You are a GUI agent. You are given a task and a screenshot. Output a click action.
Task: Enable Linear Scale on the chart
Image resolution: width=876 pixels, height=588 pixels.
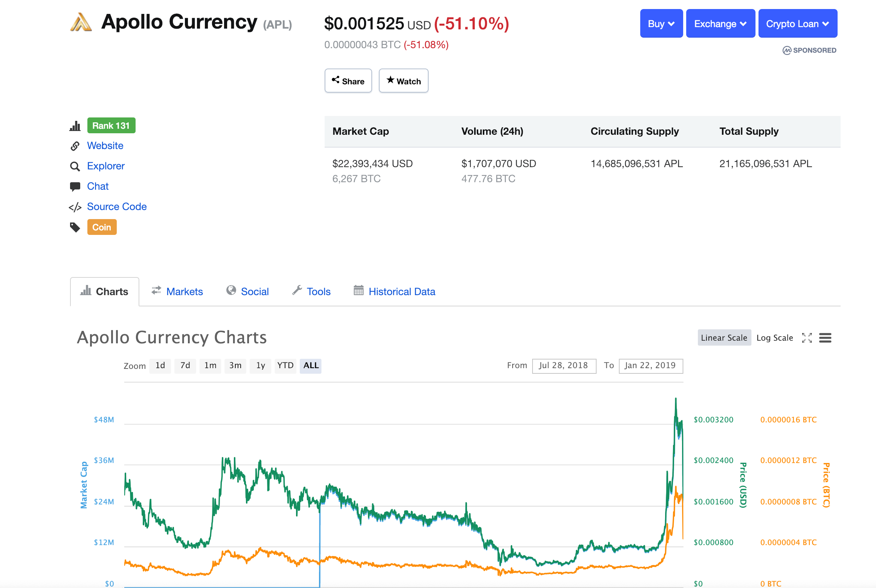click(724, 338)
